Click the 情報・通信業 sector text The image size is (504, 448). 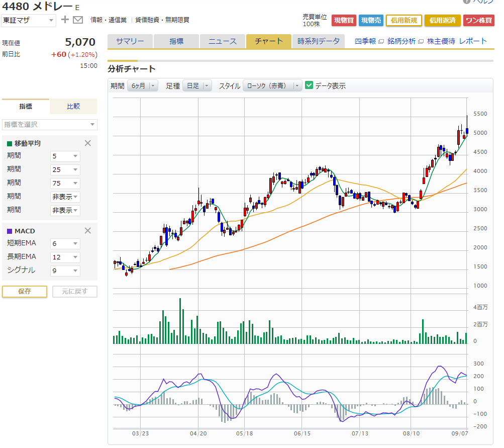click(x=109, y=20)
